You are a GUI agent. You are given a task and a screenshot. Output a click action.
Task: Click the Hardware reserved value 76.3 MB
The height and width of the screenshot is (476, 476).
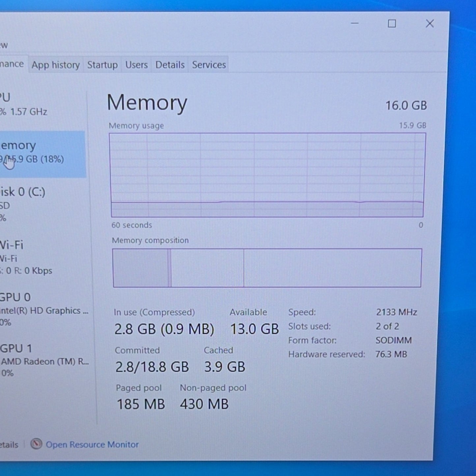[391, 354]
